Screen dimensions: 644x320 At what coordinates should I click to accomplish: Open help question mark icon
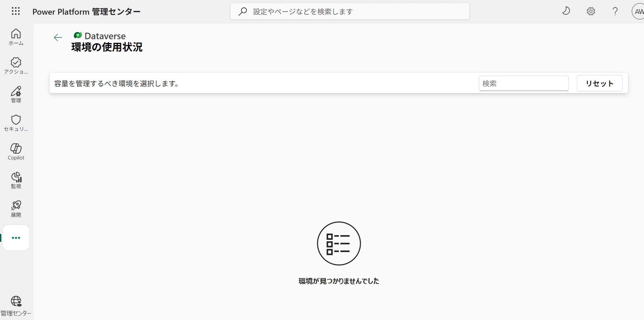(615, 11)
